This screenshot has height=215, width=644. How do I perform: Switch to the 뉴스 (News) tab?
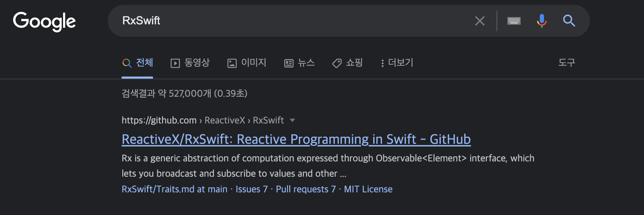[299, 63]
